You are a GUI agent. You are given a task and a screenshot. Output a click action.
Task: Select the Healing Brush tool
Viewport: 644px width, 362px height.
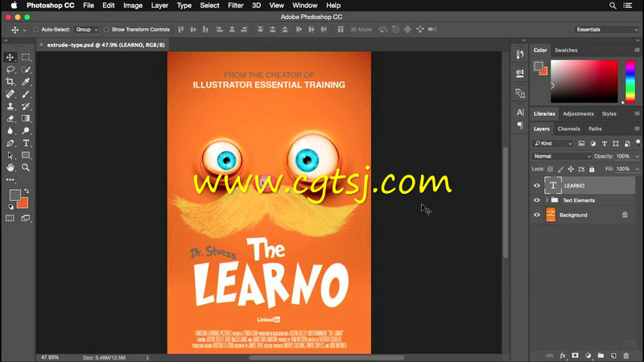tap(10, 94)
